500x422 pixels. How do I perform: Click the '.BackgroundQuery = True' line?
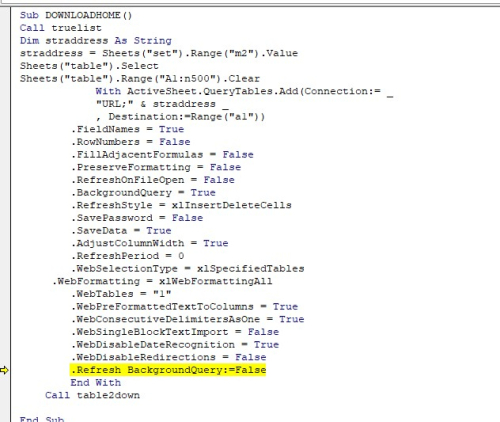click(143, 193)
